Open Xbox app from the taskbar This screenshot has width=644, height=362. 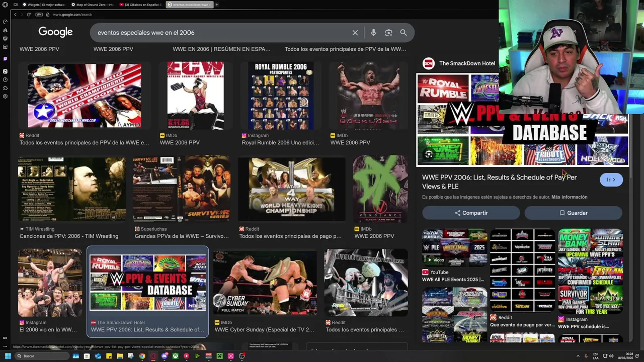(x=175, y=356)
